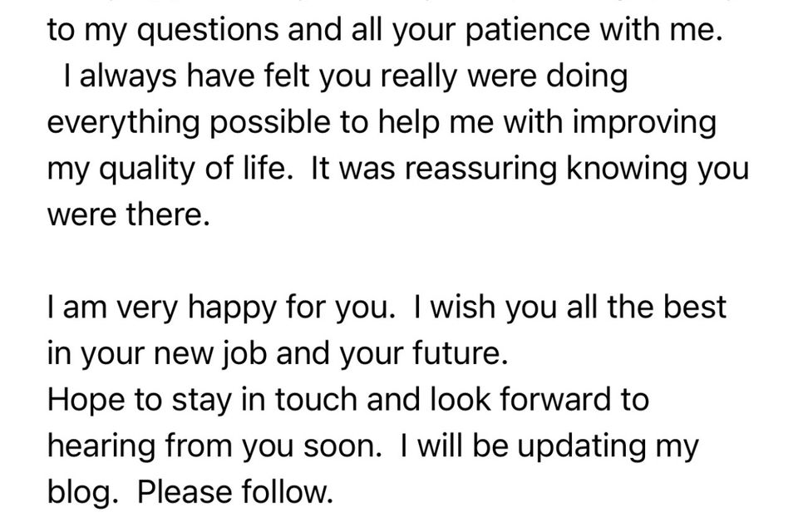Place cursor on the word "questions"

click(208, 31)
